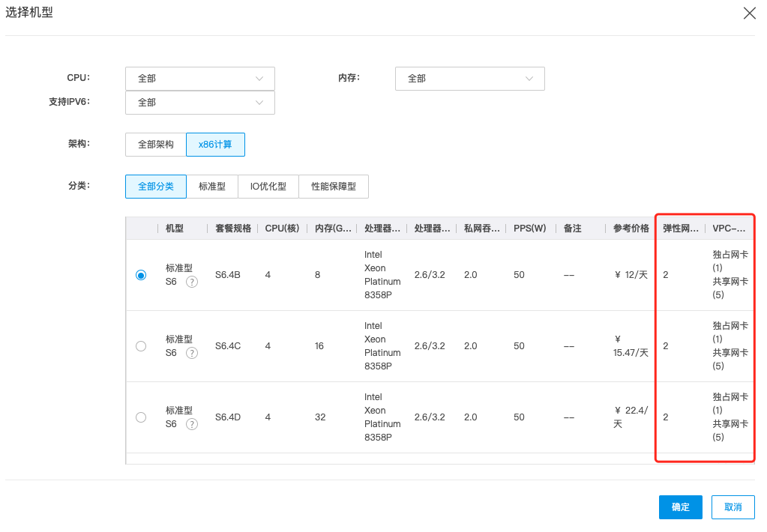Select the S6.4C instance radio button
This screenshot has height=532, width=767.
141,346
